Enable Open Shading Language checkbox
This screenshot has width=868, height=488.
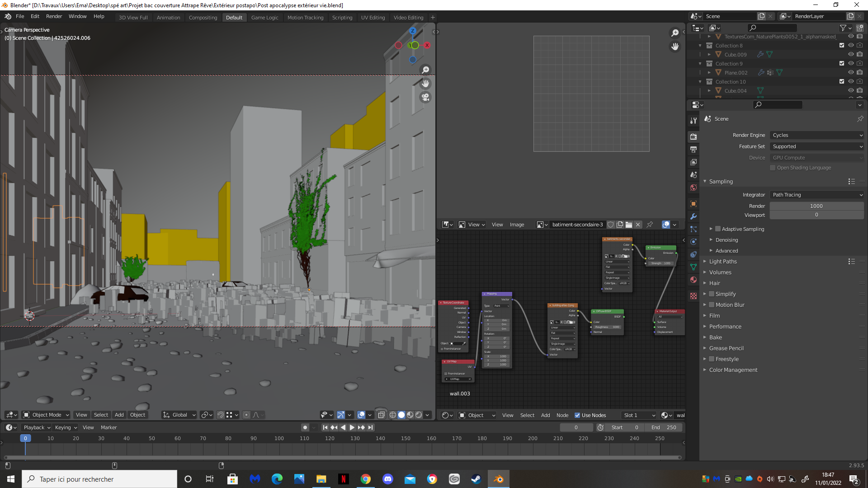773,168
